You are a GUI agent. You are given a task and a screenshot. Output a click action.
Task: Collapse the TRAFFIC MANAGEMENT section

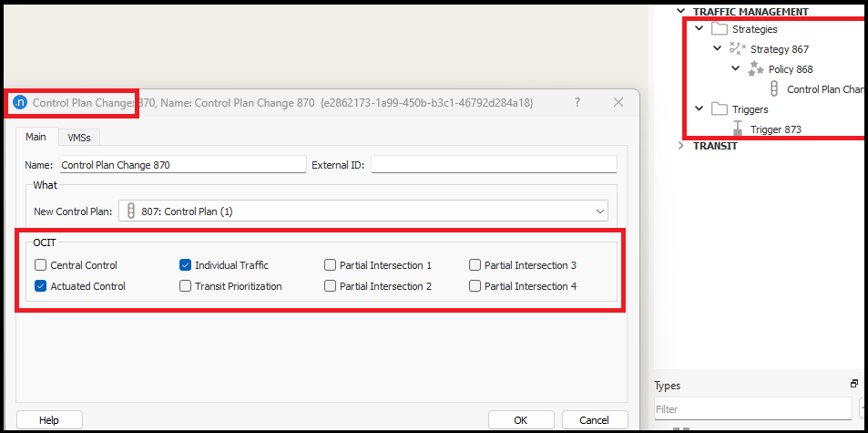point(682,12)
